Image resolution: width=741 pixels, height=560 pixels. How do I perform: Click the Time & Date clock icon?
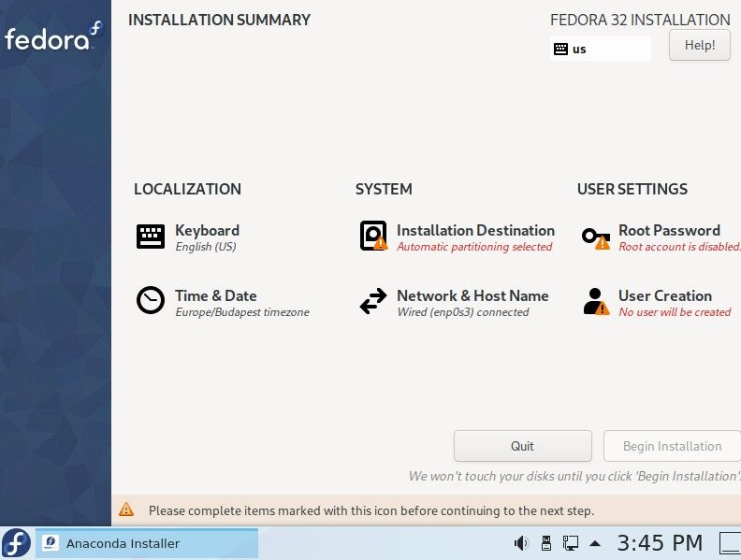click(151, 300)
